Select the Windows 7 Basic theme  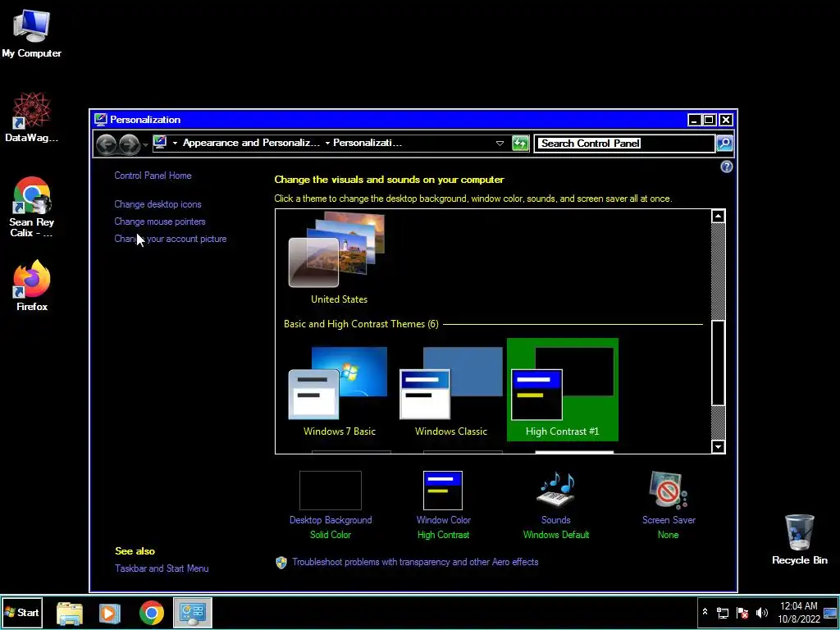(339, 390)
